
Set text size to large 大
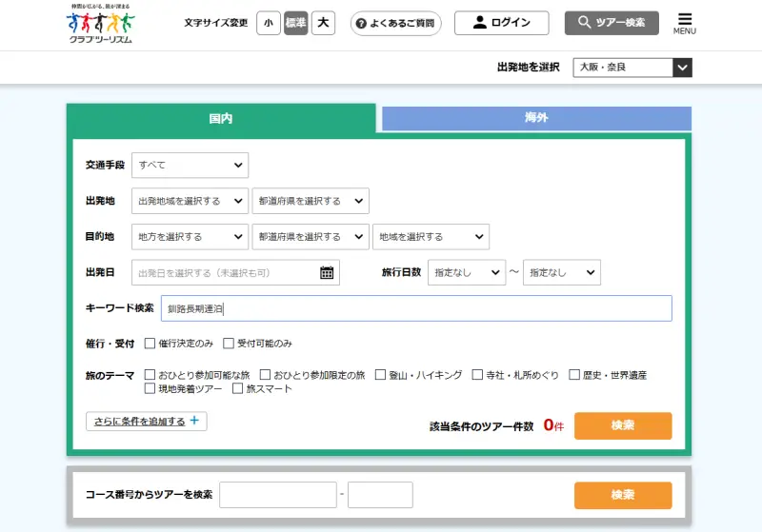323,23
